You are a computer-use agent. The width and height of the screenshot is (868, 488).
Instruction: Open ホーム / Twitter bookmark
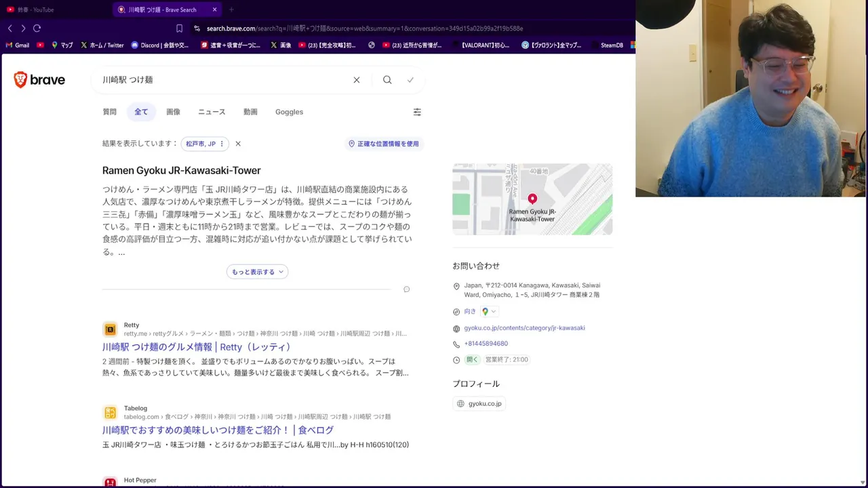point(102,45)
